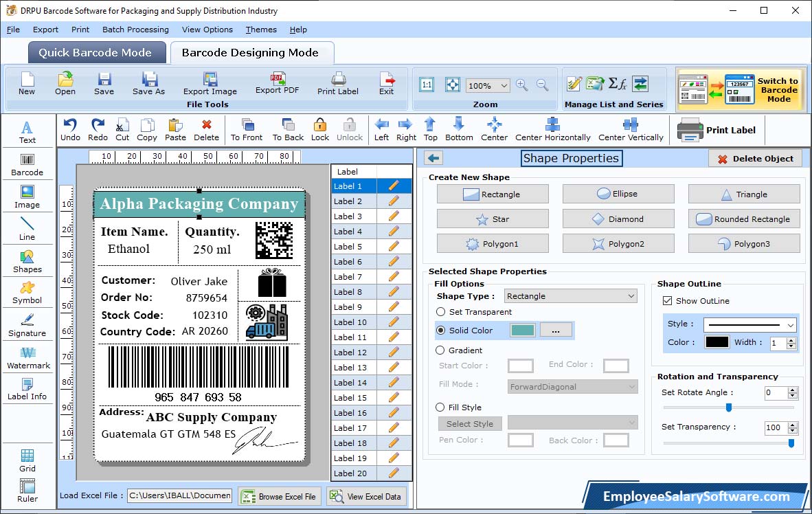Select the Solid Color radio option
The image size is (812, 514).
(x=441, y=330)
